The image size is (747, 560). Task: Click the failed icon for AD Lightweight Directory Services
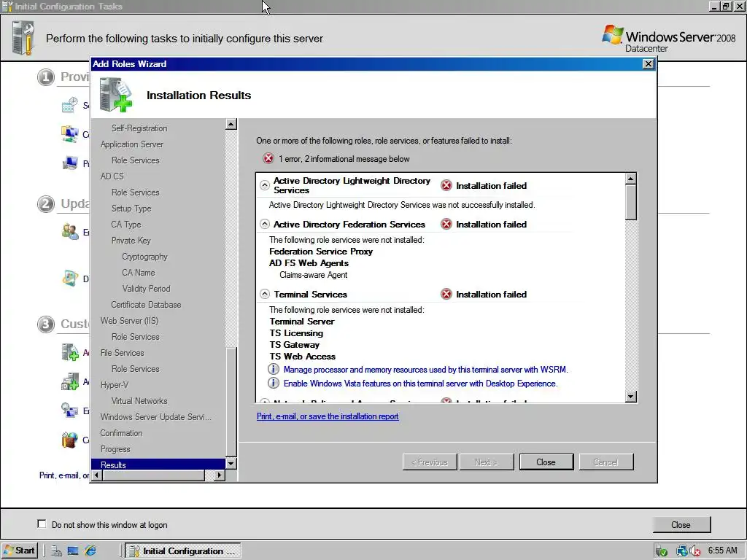click(446, 185)
